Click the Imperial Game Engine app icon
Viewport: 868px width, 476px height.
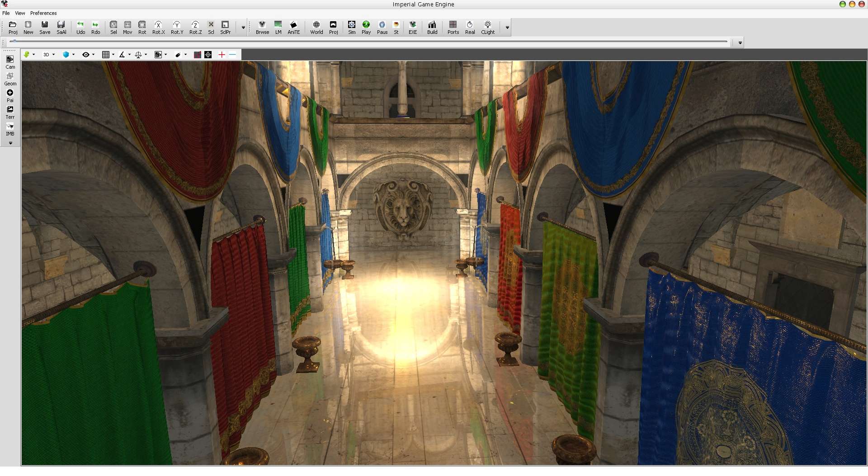coord(5,4)
